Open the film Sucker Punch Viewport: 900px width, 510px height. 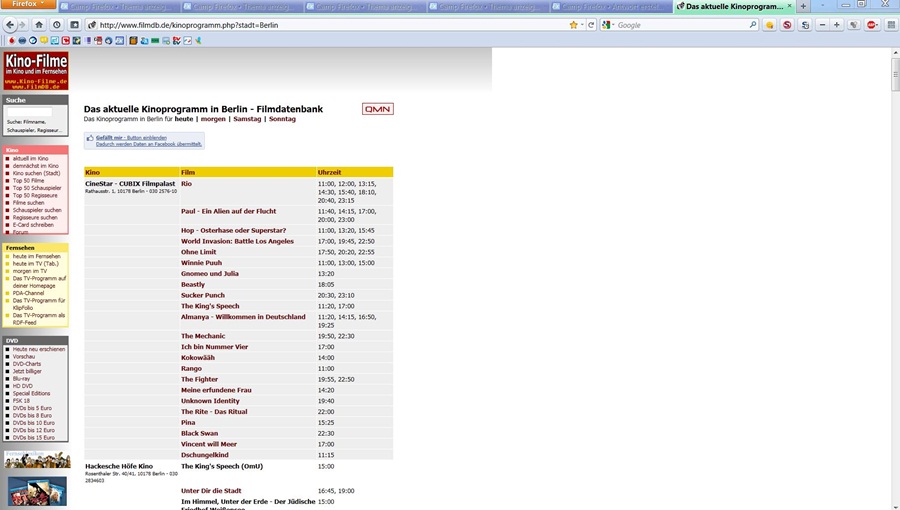point(203,295)
